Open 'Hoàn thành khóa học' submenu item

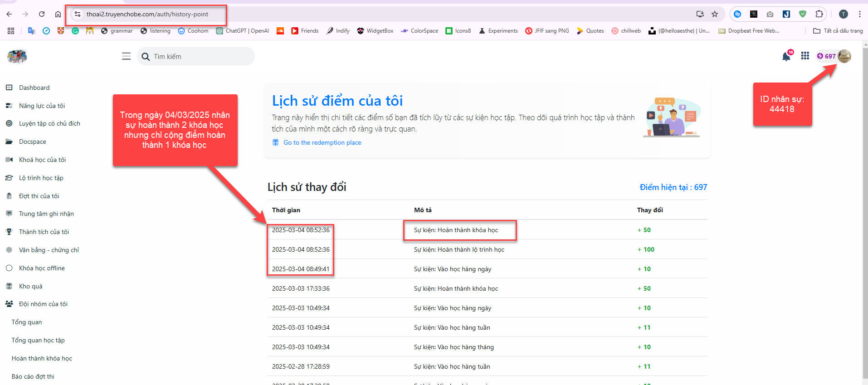point(42,358)
